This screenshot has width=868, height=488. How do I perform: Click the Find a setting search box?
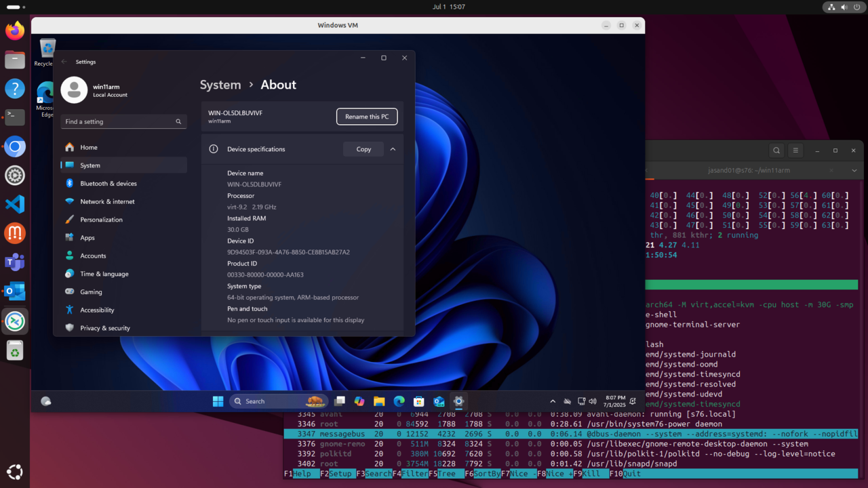(x=123, y=121)
